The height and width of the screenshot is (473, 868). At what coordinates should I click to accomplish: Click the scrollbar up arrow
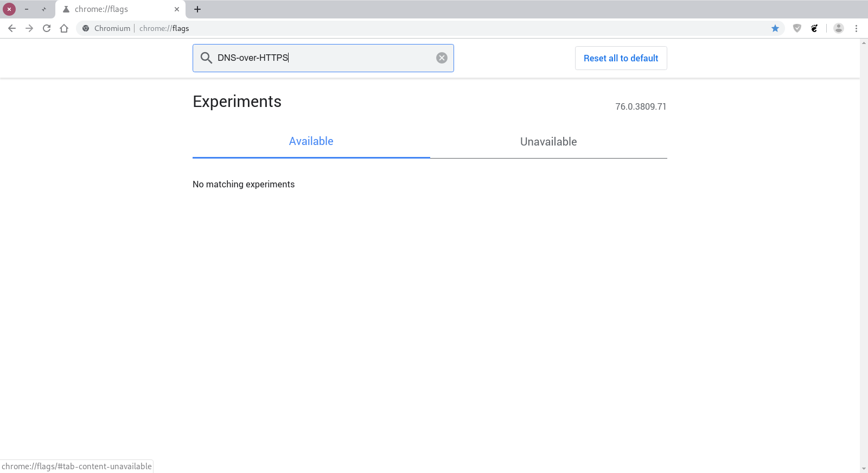864,42
